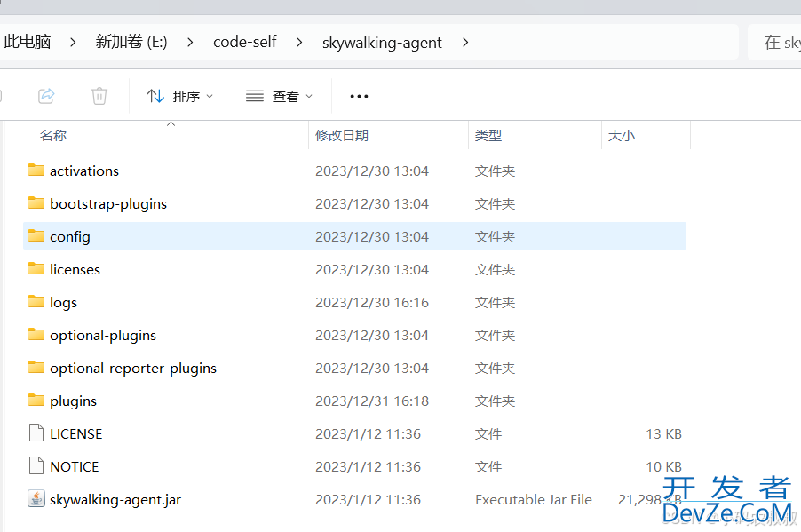Screen dimensions: 801x532
Task: Expand the chevron after 此电脑
Action: point(73,43)
